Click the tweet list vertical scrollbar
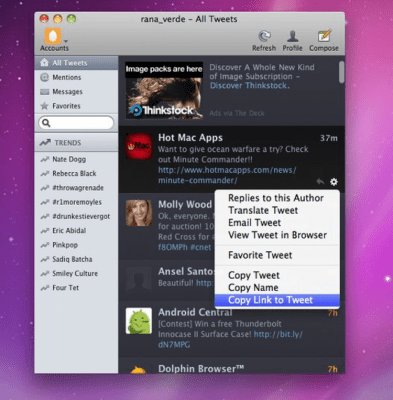This screenshot has height=400, width=393. tap(342, 72)
